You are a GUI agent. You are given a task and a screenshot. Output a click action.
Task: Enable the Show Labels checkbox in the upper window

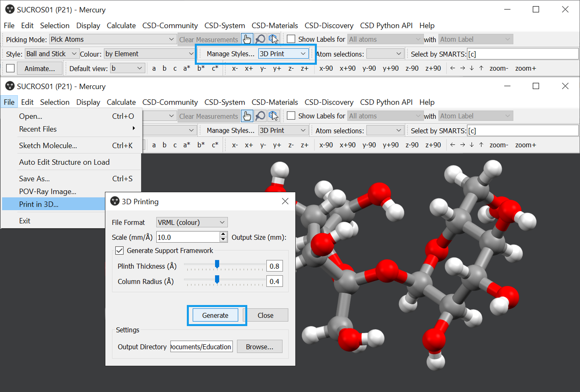[291, 39]
